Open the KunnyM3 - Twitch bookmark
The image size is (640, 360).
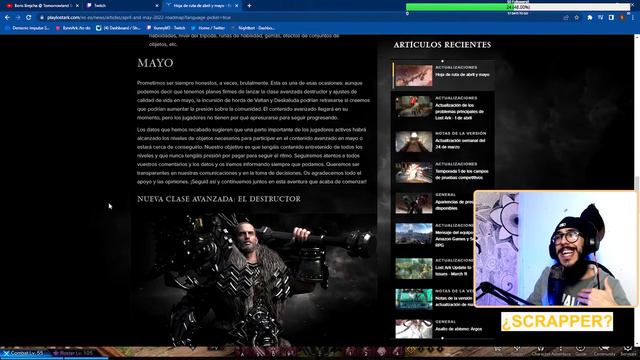[166, 28]
